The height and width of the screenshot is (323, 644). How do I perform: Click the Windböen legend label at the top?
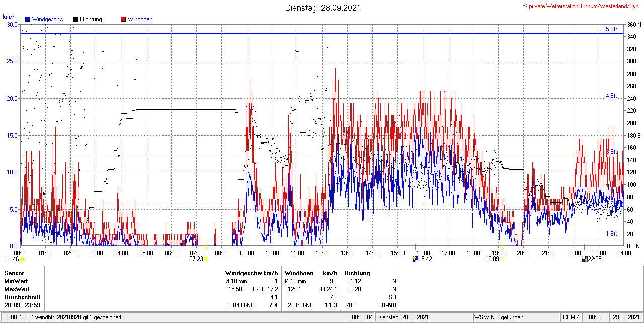140,19
